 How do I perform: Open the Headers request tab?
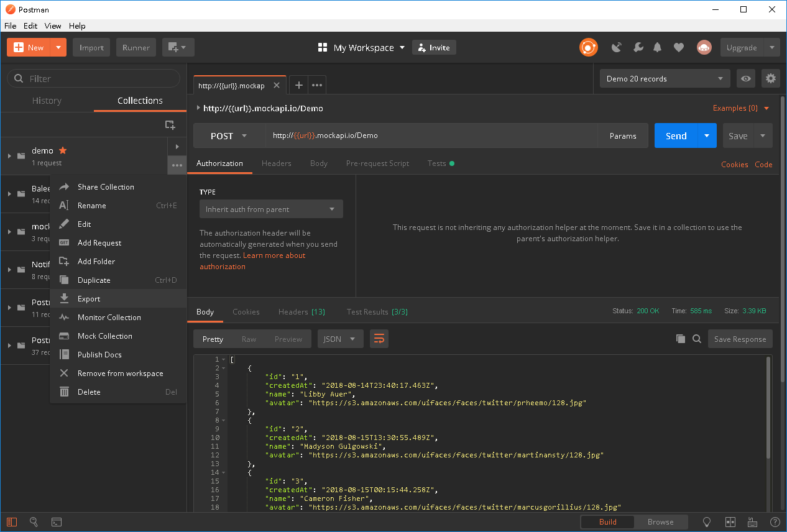coord(277,163)
